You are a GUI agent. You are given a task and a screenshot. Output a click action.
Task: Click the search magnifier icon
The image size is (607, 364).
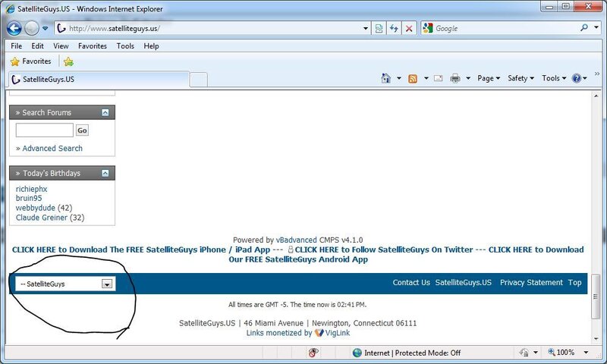[584, 27]
